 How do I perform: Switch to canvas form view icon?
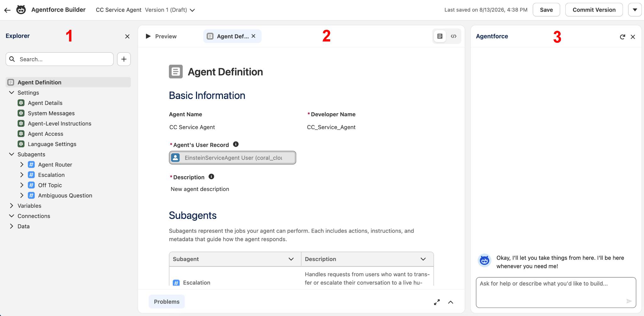pyautogui.click(x=440, y=36)
